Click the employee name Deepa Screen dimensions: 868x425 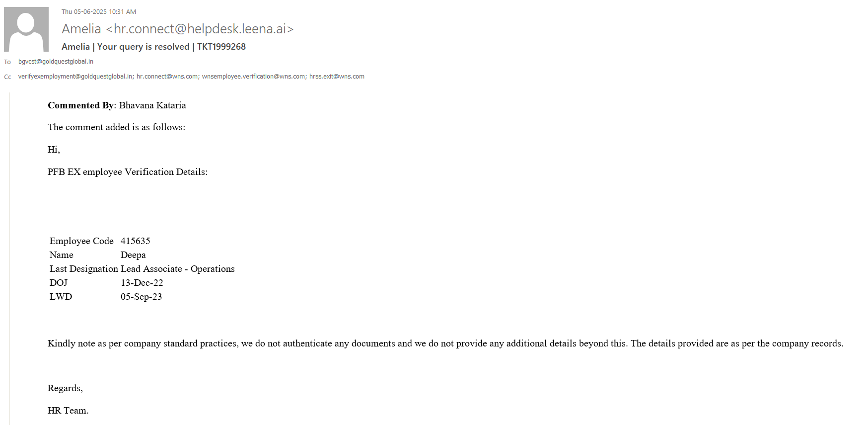point(133,255)
